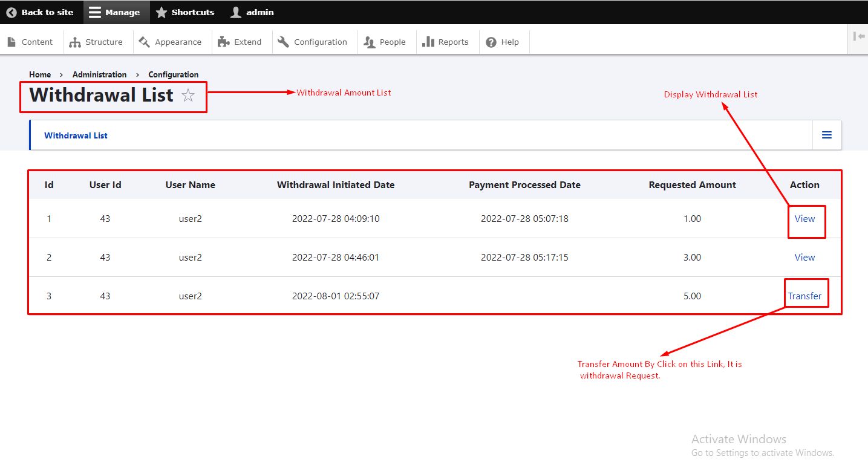Open the People management page
The width and height of the screenshot is (868, 468).
click(x=385, y=42)
